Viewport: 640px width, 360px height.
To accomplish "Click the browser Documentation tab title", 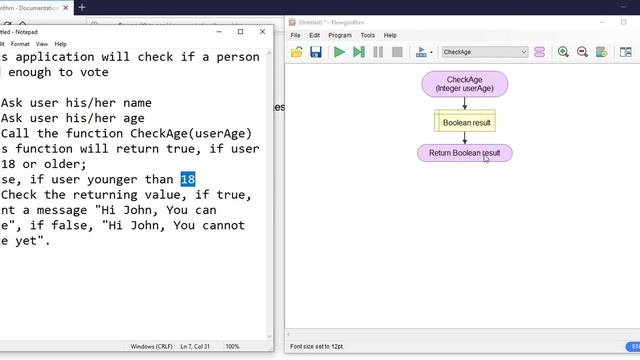I will [29, 8].
